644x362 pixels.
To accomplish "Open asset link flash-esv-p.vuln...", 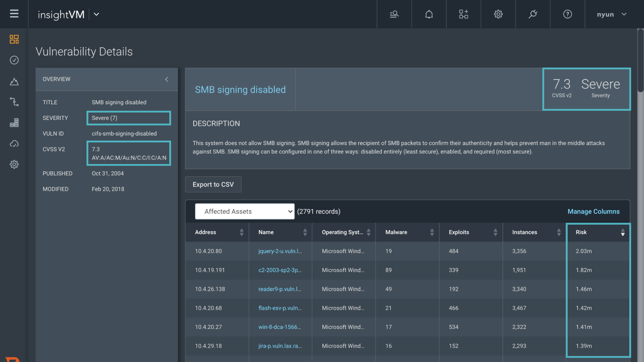I will tap(280, 308).
